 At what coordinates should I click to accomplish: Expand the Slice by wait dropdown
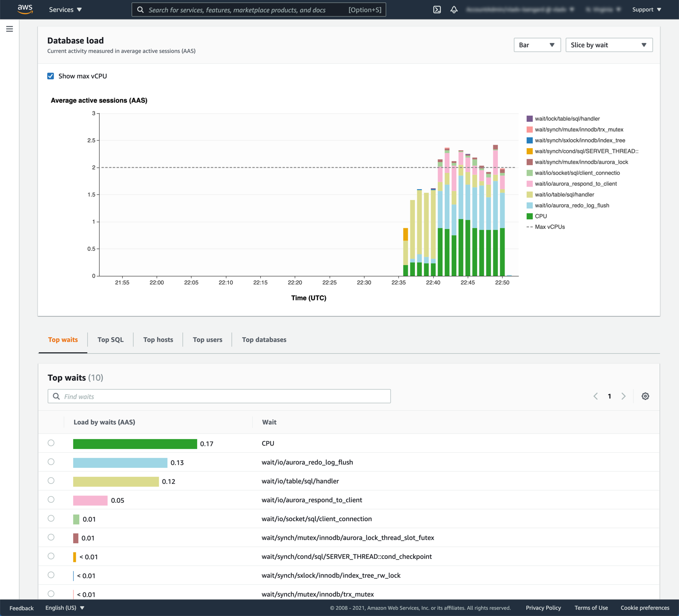(x=608, y=45)
